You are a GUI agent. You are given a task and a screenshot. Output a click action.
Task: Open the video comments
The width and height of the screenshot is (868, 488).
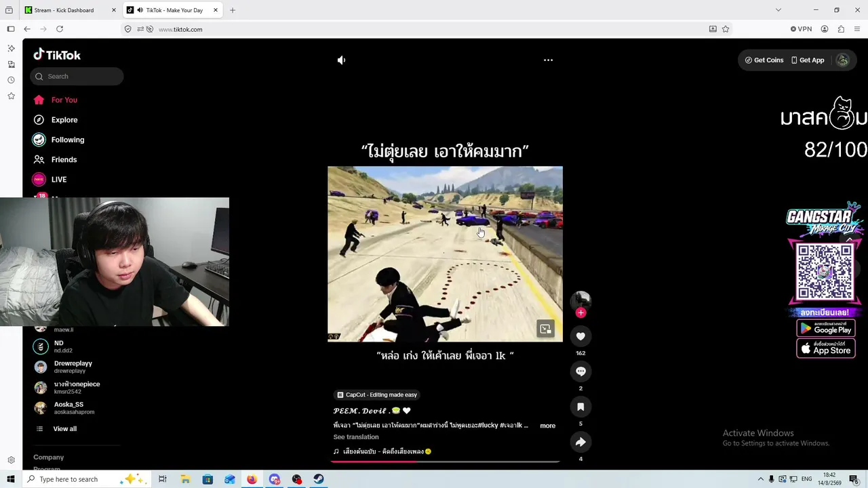coord(580,371)
